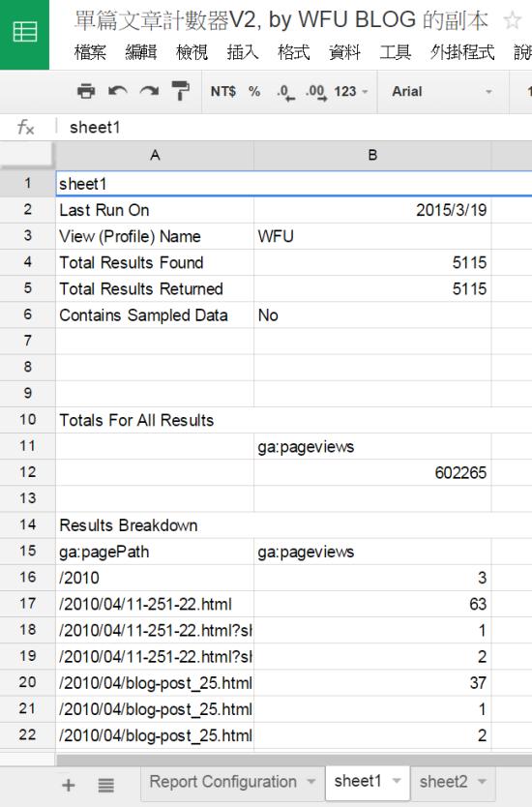The width and height of the screenshot is (532, 807).
Task: Open Report Configuration tab dropdown arrow
Action: [310, 782]
